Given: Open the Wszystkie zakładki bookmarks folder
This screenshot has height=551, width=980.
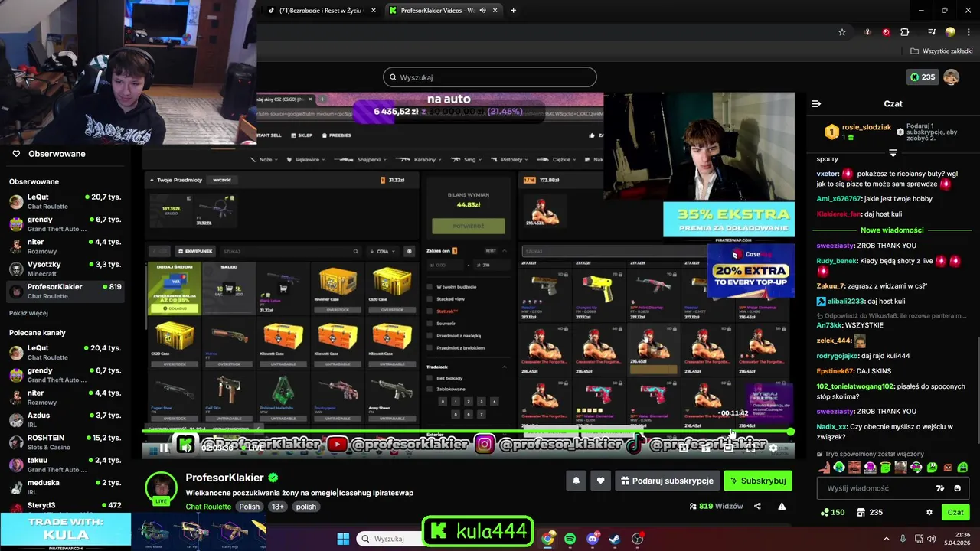Looking at the screenshot, I should coord(942,51).
